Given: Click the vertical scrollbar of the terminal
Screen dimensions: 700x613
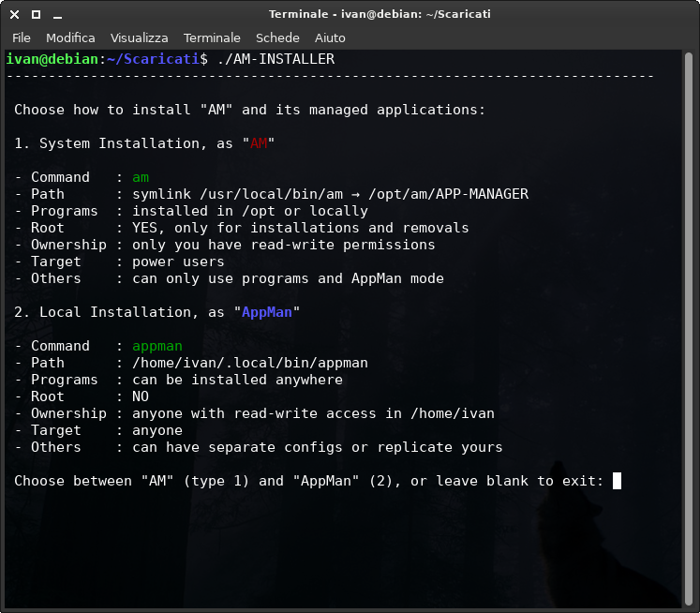Looking at the screenshot, I should click(689, 328).
